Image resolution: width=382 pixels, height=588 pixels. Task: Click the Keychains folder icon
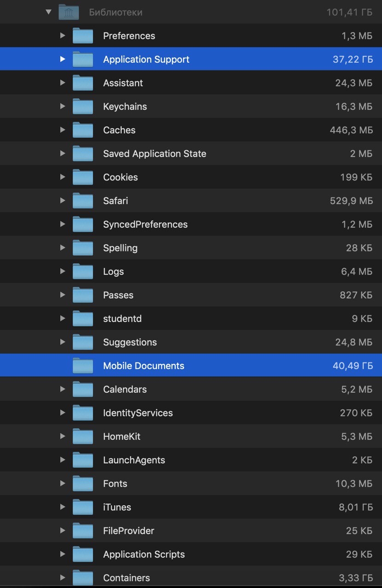coord(83,107)
